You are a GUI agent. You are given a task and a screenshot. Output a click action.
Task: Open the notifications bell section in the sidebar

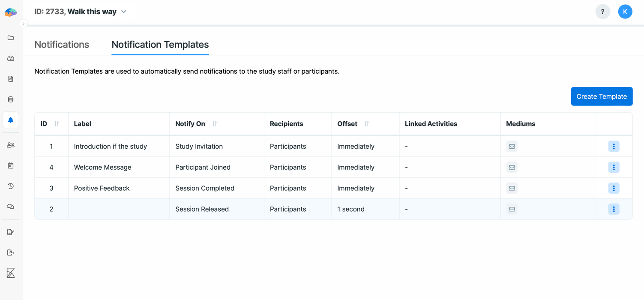(x=10, y=120)
